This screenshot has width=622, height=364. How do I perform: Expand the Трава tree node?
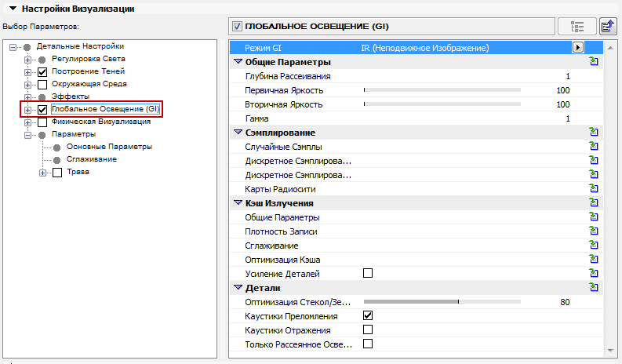coord(43,173)
